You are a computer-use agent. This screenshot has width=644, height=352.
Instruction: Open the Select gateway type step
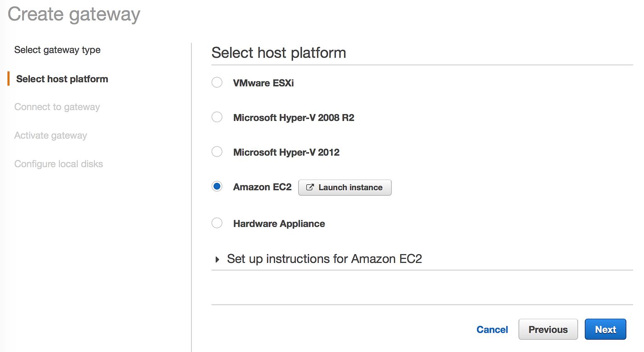click(57, 50)
